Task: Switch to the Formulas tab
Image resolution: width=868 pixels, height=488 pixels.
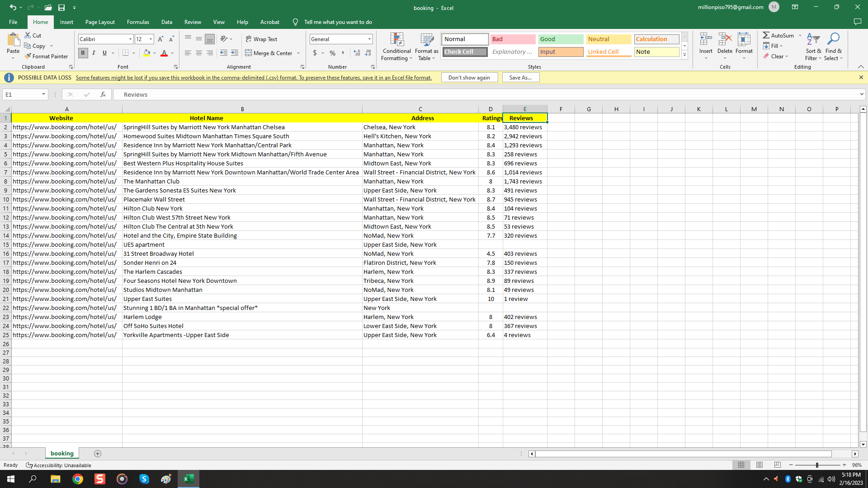Action: click(x=138, y=22)
